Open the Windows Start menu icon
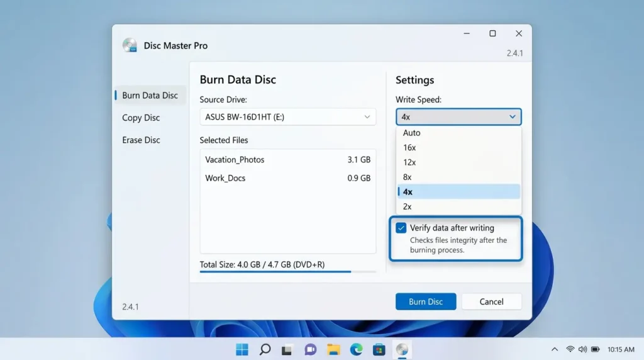The width and height of the screenshot is (644, 360). [242, 350]
